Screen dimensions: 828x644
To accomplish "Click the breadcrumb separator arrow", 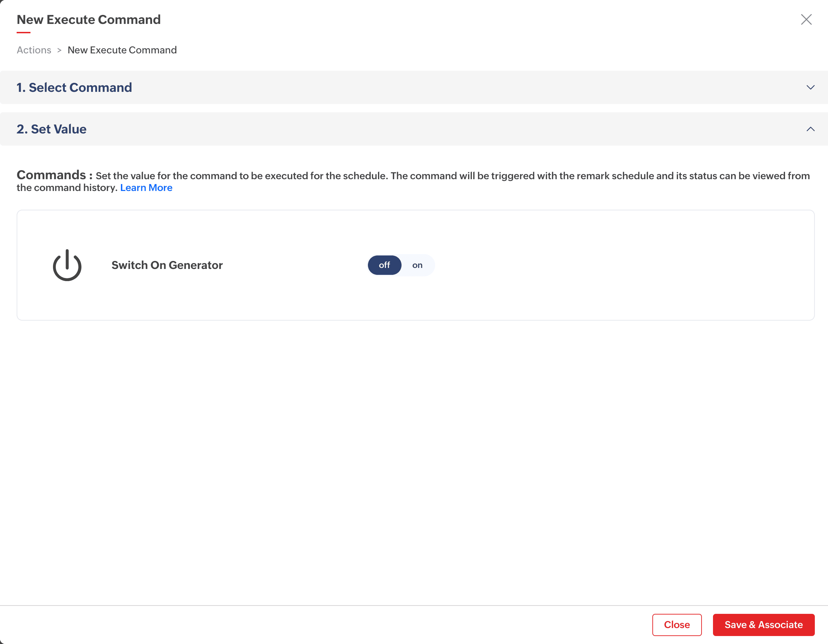I will (59, 50).
